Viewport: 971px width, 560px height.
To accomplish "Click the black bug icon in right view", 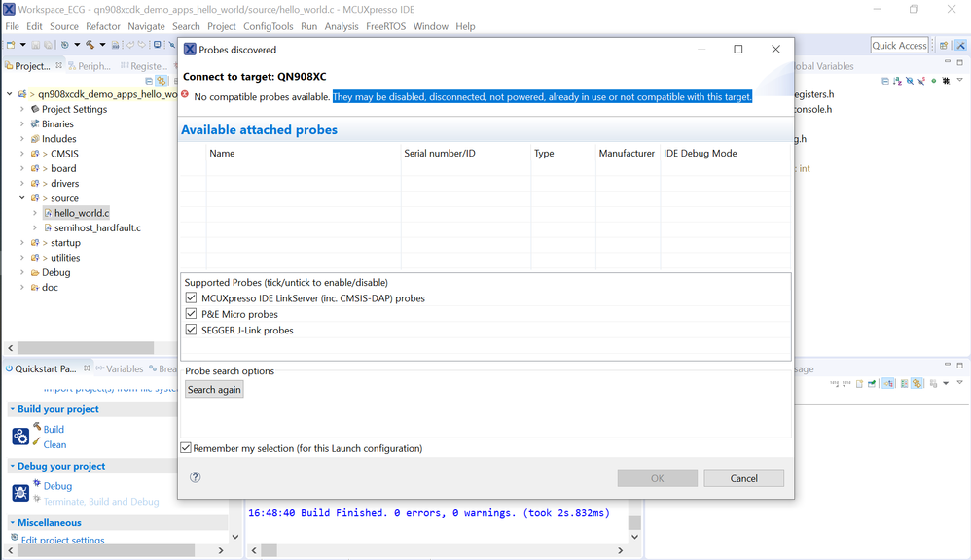I will point(946,81).
